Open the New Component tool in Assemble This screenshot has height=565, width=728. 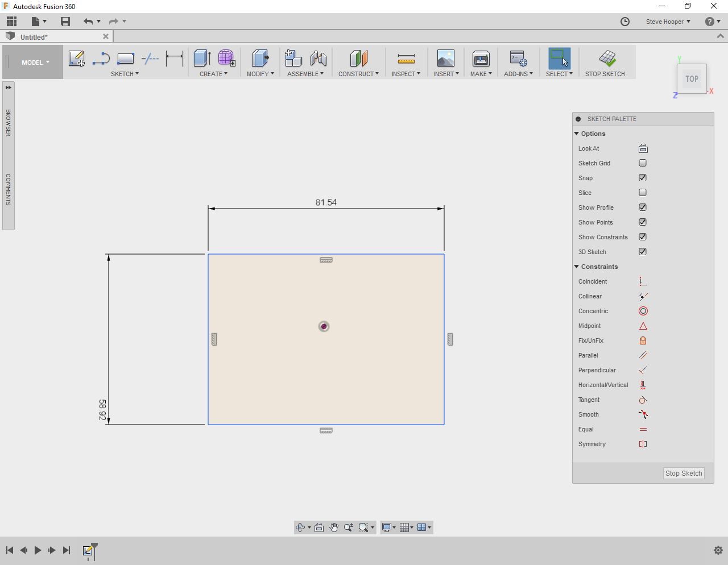293,58
